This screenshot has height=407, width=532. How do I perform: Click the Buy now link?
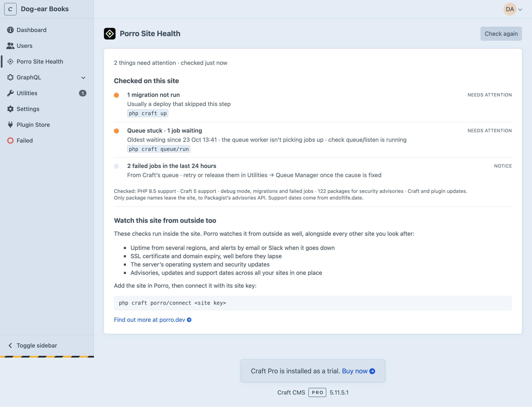tap(358, 371)
